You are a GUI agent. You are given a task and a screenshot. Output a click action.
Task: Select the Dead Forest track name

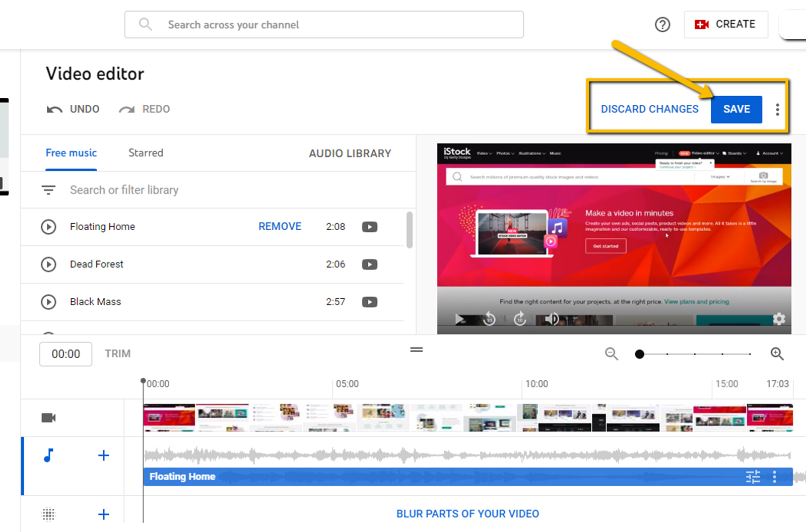[x=96, y=264]
